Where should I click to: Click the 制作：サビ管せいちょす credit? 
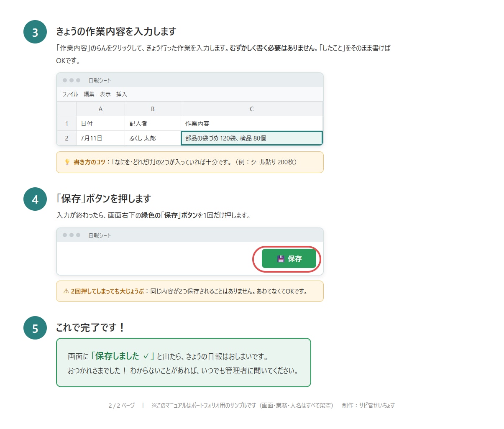tap(368, 405)
